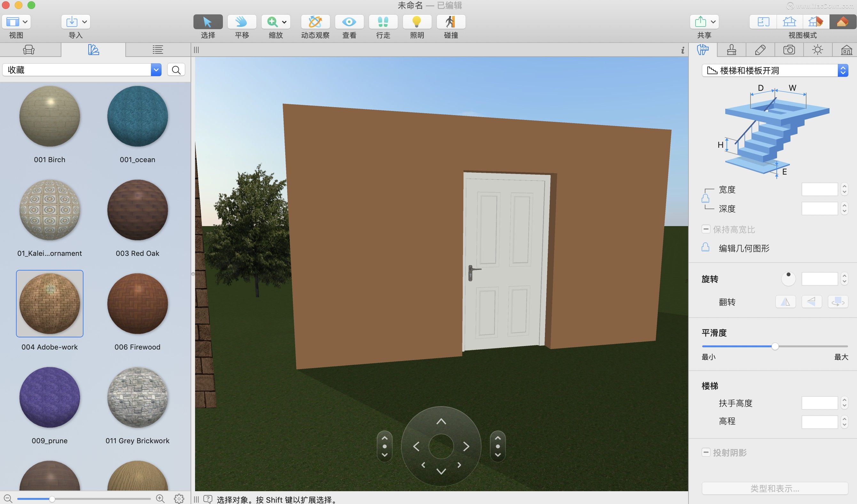Switch to 3D view mode

(842, 22)
